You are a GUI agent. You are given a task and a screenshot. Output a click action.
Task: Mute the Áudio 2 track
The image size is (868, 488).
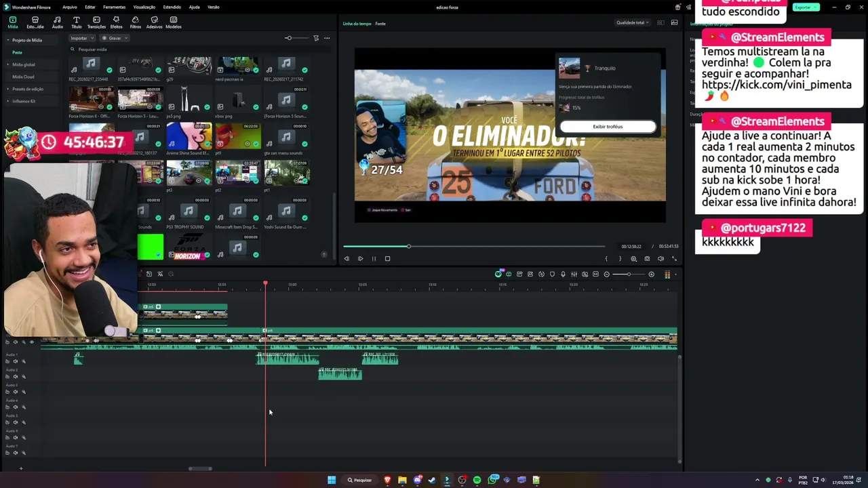pyautogui.click(x=15, y=376)
